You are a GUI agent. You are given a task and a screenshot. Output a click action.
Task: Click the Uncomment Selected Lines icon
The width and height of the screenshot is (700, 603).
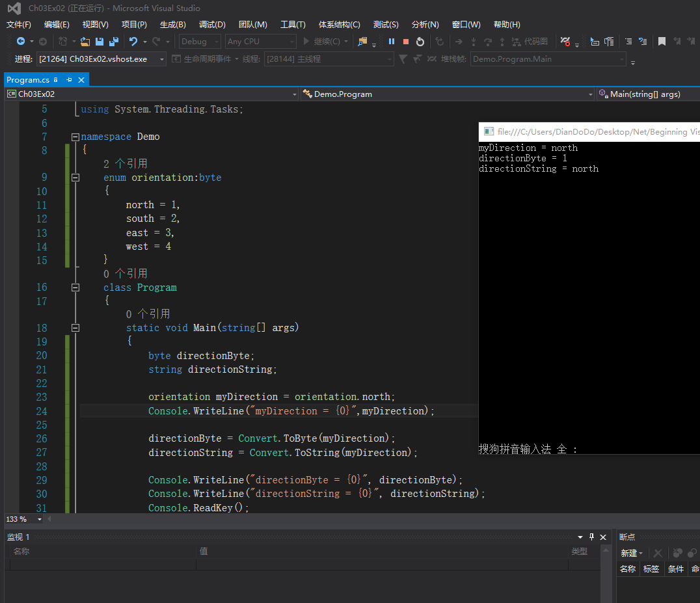coord(643,42)
